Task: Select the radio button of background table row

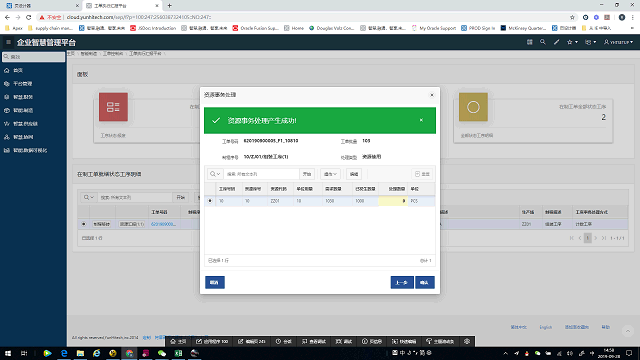Action: (x=84, y=224)
